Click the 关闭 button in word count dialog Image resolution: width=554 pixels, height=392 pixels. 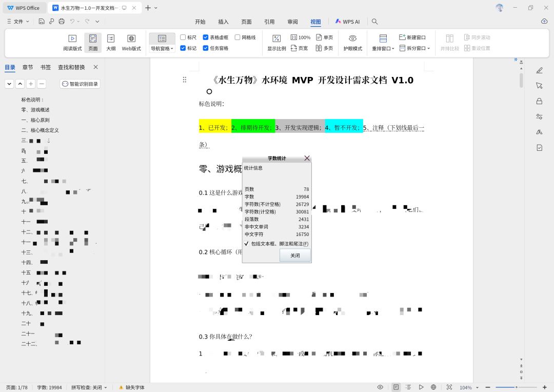click(295, 255)
